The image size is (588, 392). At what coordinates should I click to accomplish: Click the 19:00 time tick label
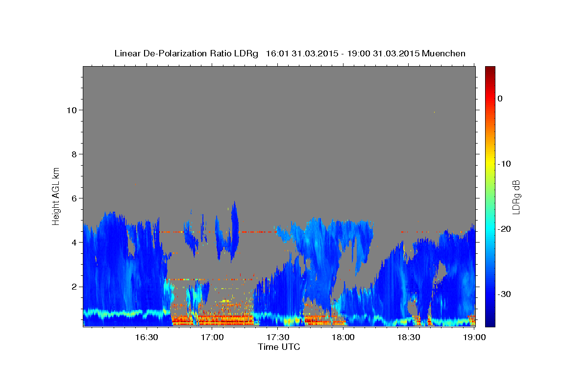(x=474, y=337)
